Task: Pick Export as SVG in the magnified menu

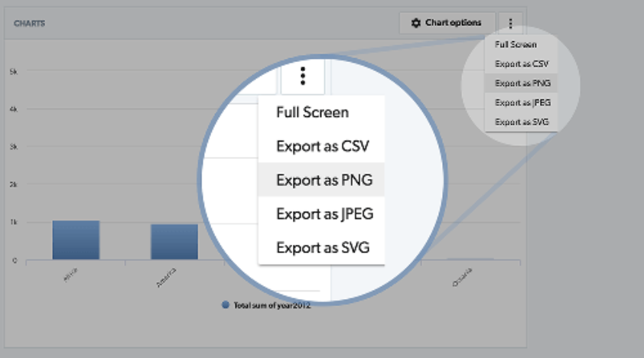Action: [x=324, y=247]
